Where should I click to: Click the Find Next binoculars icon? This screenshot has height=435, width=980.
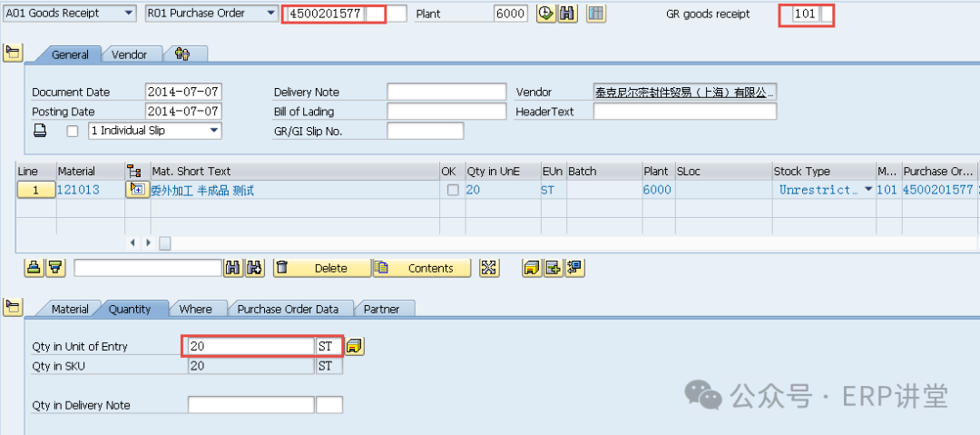click(255, 268)
